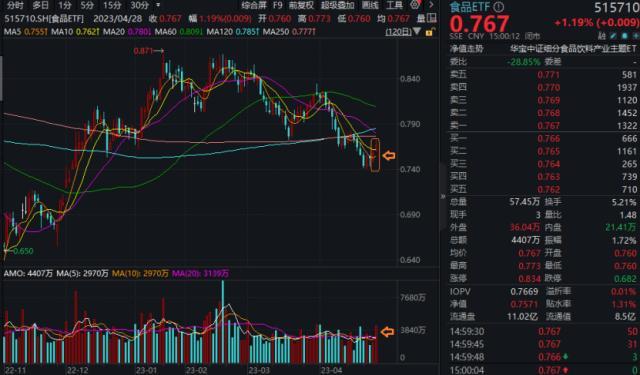640x375 pixels.
Task: Click the 综合屏 button
Action: 254,5
